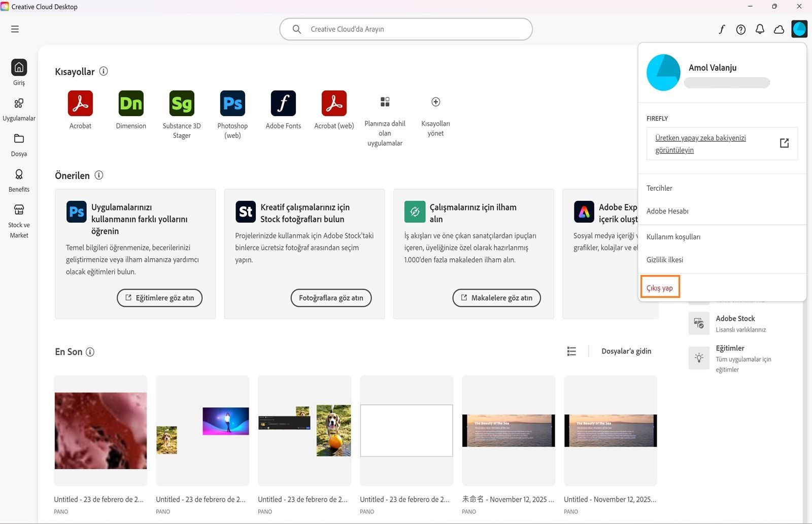
Task: Click Eğitimler lightbulb icon
Action: point(699,358)
